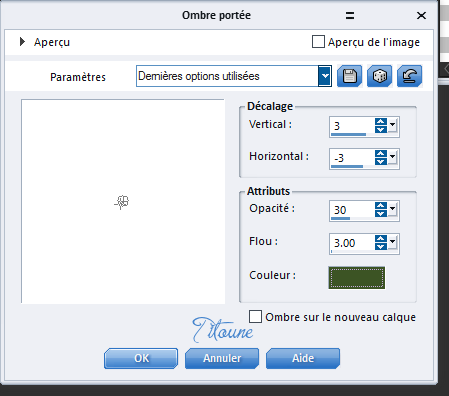Viewport: 449px width, 396px height.
Task: Click the Annuler button
Action: (222, 358)
